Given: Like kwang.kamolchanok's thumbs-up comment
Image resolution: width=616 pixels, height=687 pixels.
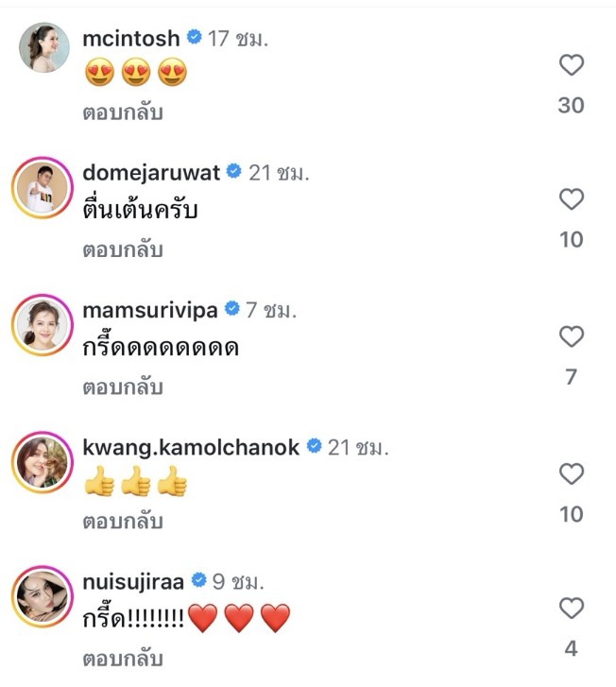Looking at the screenshot, I should point(572,473).
